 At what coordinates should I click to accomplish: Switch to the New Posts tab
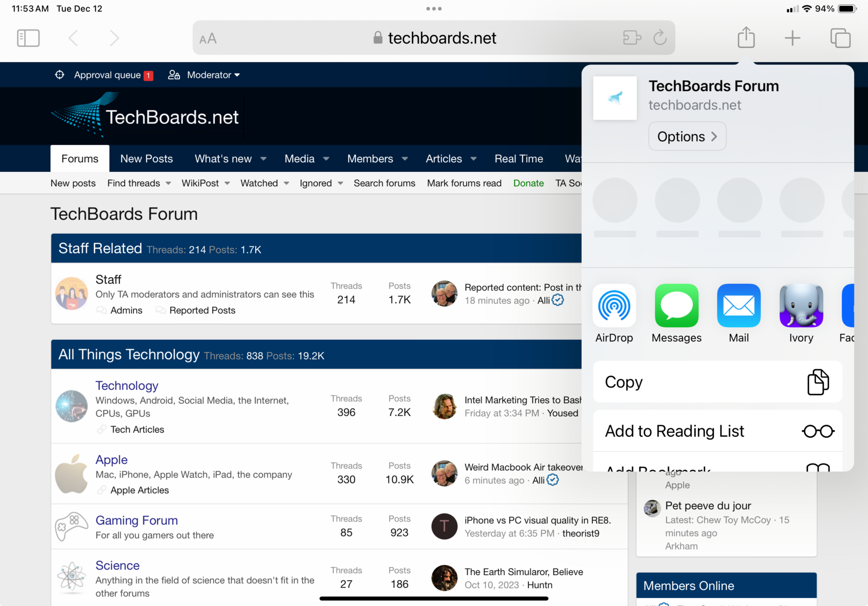(146, 159)
